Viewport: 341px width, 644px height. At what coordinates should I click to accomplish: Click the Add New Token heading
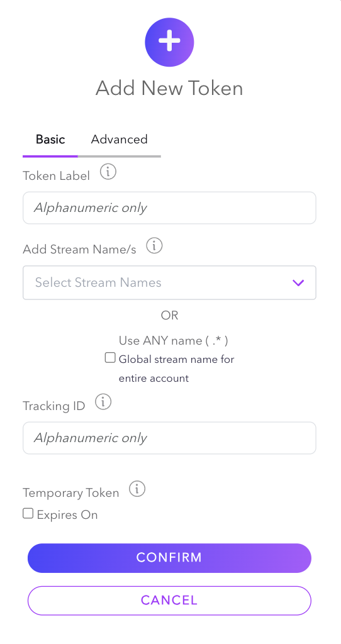click(x=169, y=88)
